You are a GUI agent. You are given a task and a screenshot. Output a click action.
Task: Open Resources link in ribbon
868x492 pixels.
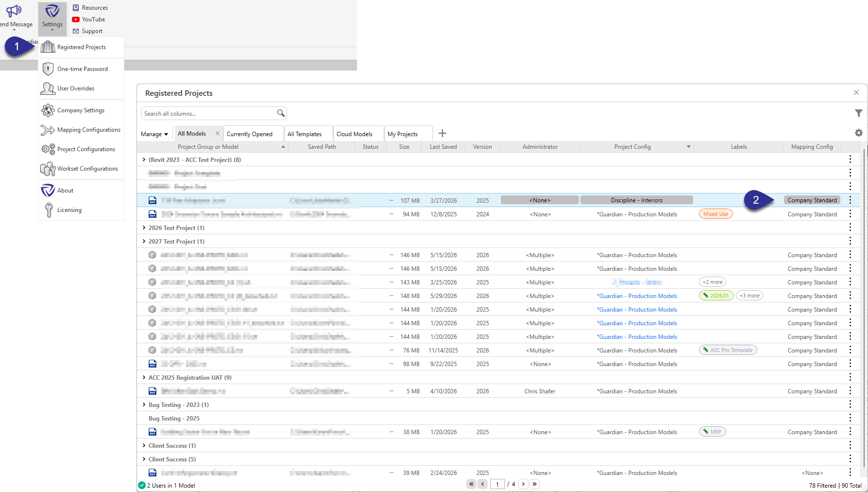click(x=90, y=8)
